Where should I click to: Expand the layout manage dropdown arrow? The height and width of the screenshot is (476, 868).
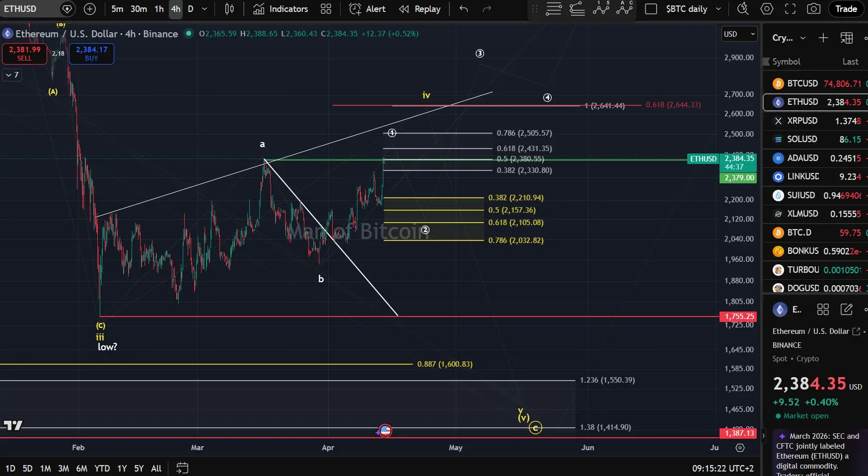(x=718, y=9)
